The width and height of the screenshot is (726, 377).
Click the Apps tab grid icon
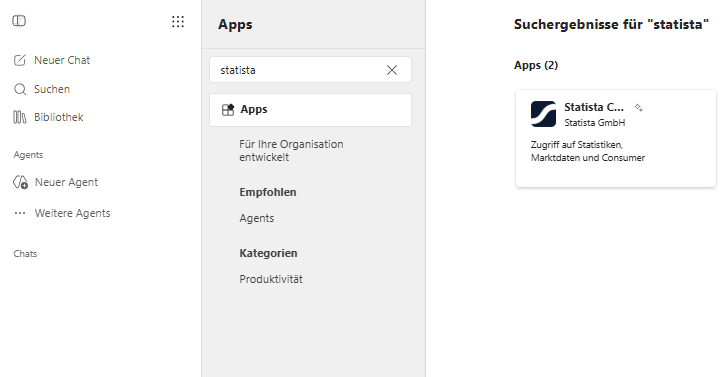click(228, 110)
